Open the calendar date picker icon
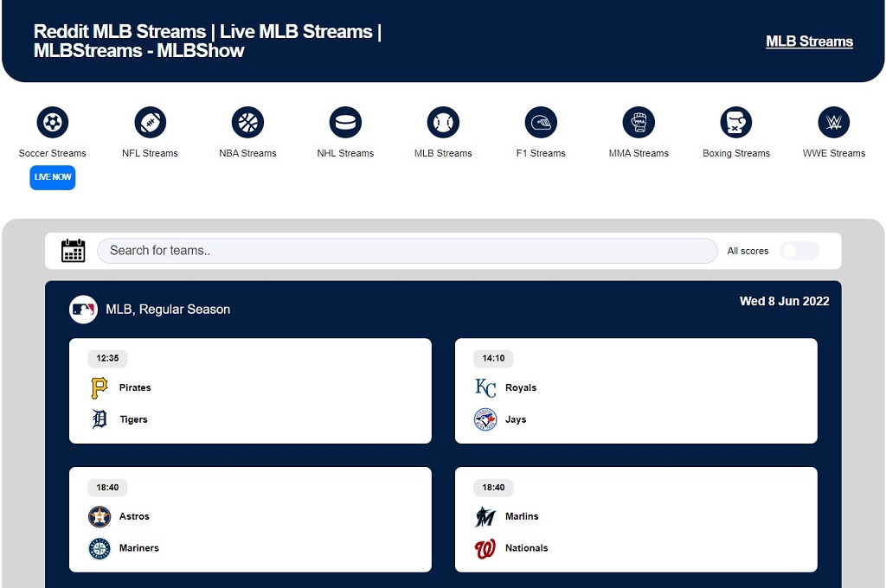This screenshot has height=588, width=886. 73,251
